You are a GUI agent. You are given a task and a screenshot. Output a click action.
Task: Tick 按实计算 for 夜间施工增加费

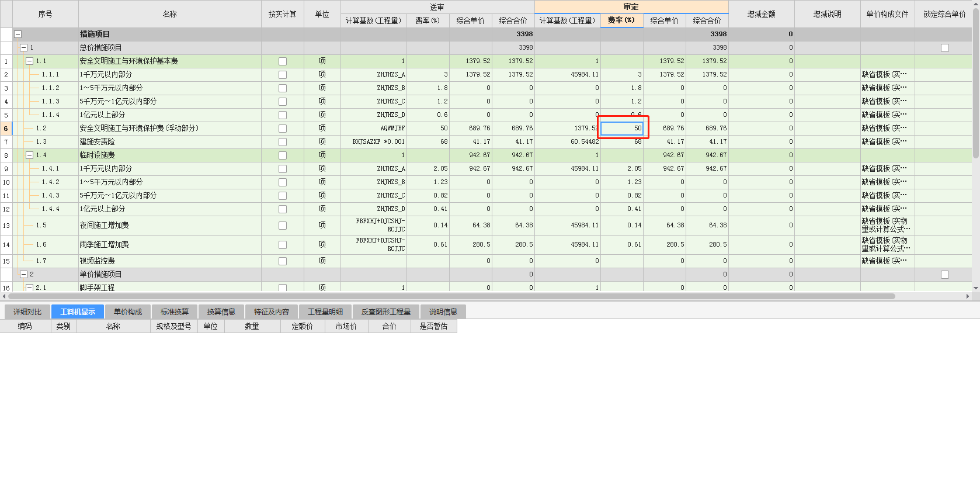click(x=283, y=226)
